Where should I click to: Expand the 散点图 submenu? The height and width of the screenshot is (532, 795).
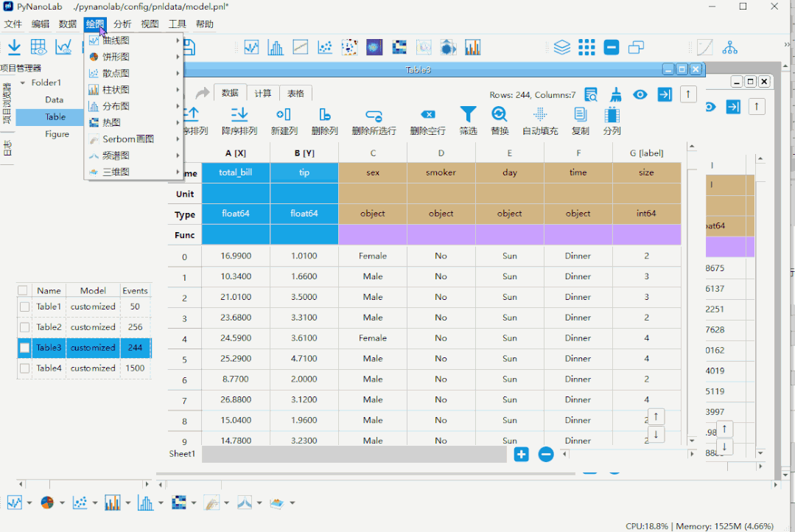[x=134, y=73]
